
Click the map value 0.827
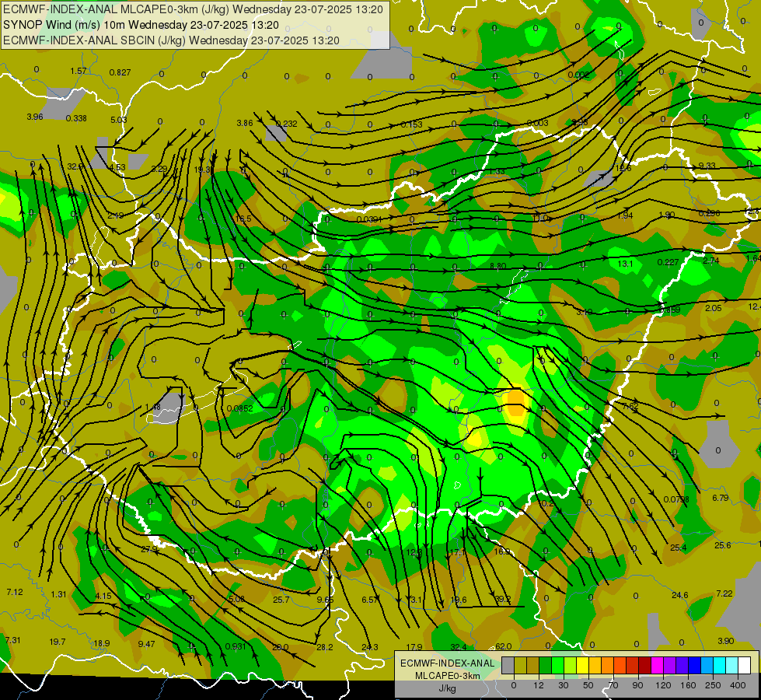120,72
